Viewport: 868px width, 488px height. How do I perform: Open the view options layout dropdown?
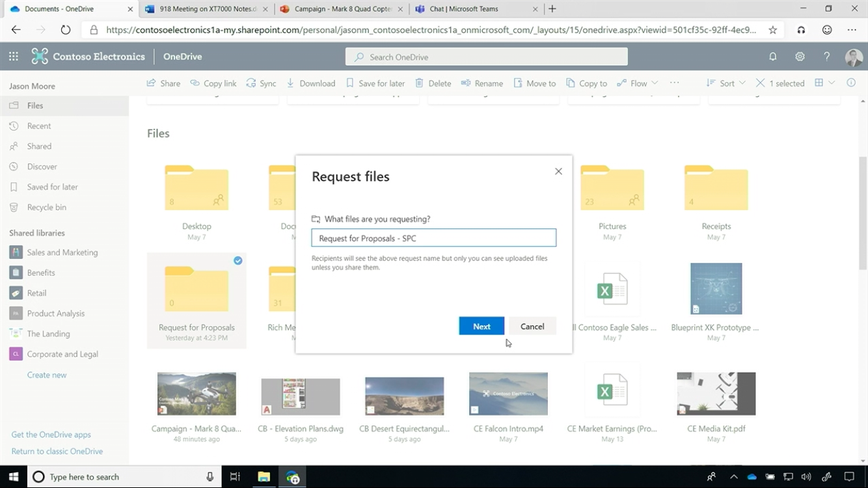pyautogui.click(x=824, y=83)
